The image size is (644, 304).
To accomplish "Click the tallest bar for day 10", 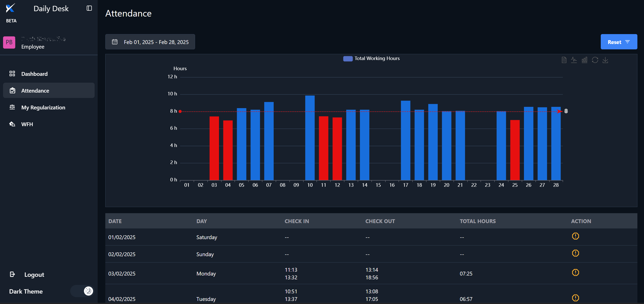I will [x=310, y=137].
